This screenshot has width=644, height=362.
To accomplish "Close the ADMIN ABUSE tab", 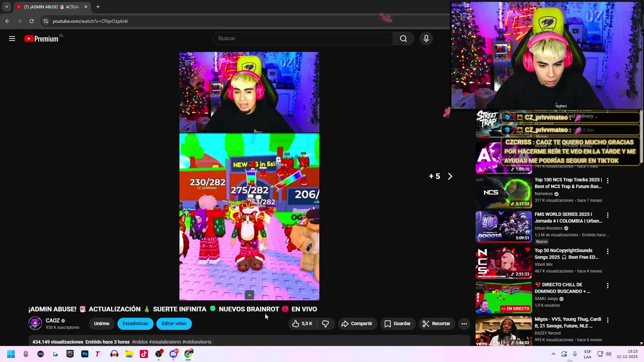I will click(86, 7).
